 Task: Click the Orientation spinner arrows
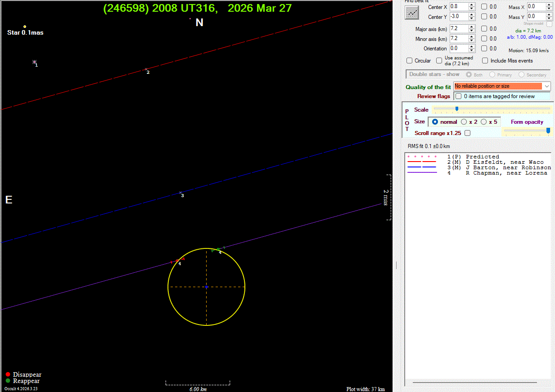472,49
